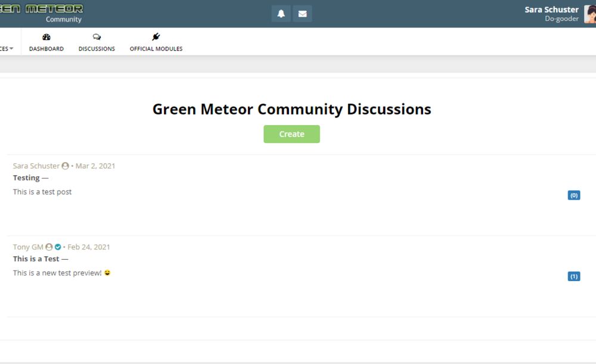Click Tony GM's blue verified badge
Image resolution: width=596 pixels, height=364 pixels.
58,247
